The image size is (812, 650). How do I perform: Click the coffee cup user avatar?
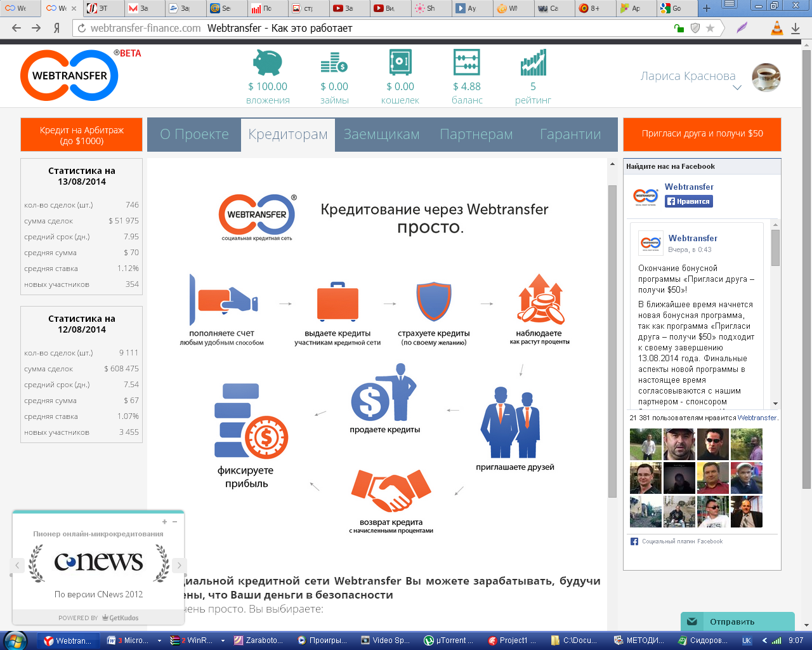tap(766, 77)
